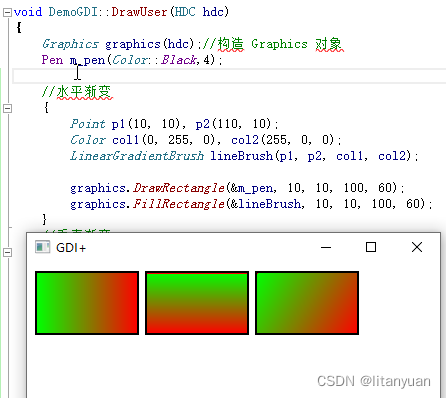Click the 'DemoGDI' class name in the signature

point(73,12)
